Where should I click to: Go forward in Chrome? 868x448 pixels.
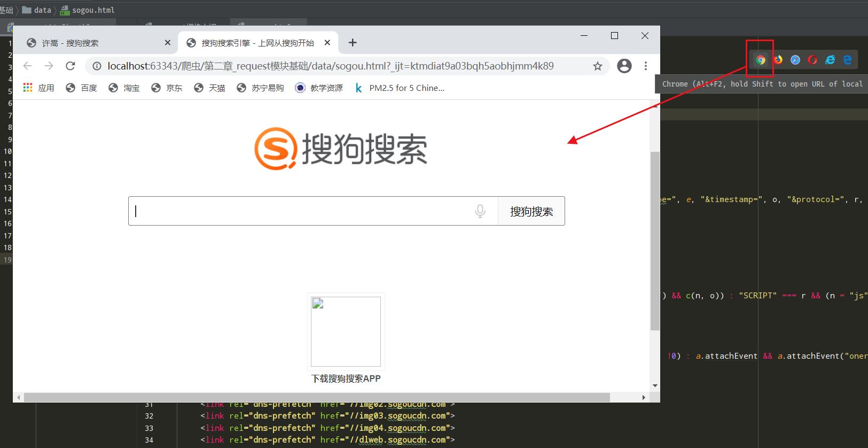coord(49,66)
